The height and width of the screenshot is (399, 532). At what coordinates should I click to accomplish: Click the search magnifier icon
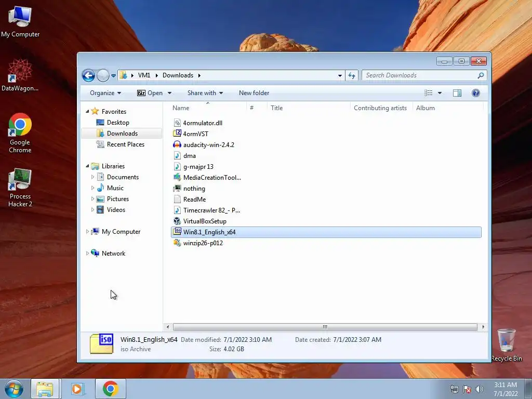pos(481,75)
